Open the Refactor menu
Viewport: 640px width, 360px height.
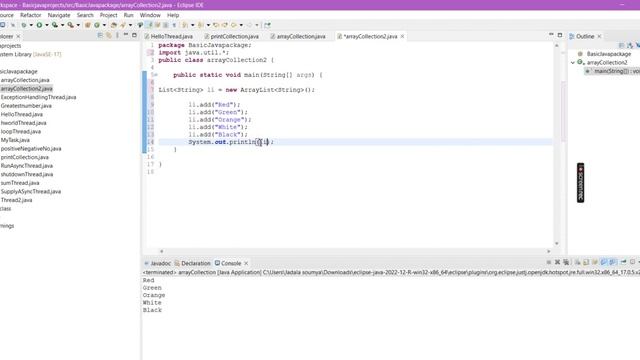pyautogui.click(x=31, y=15)
